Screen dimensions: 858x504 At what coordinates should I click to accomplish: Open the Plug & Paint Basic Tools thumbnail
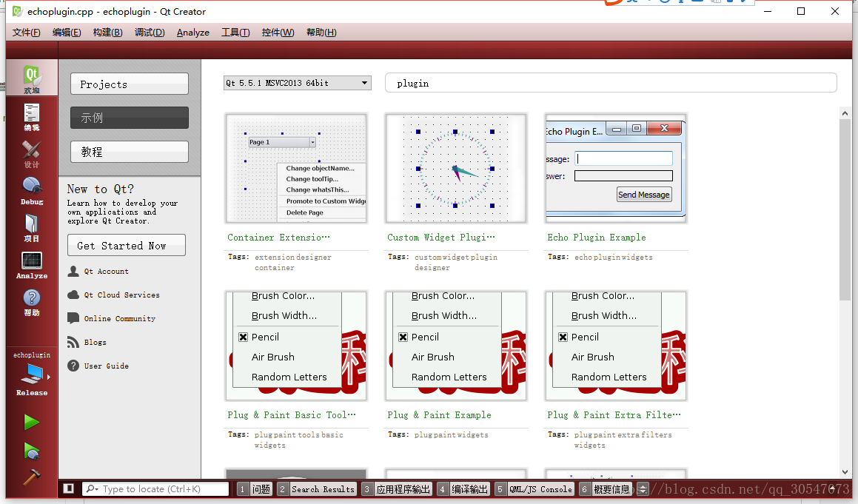(x=296, y=346)
